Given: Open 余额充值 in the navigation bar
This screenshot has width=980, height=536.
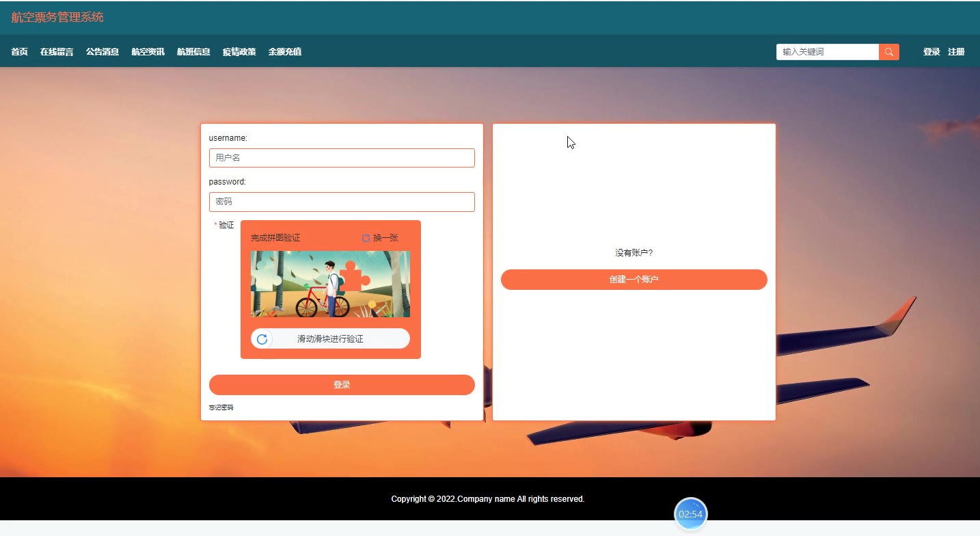Looking at the screenshot, I should 285,52.
